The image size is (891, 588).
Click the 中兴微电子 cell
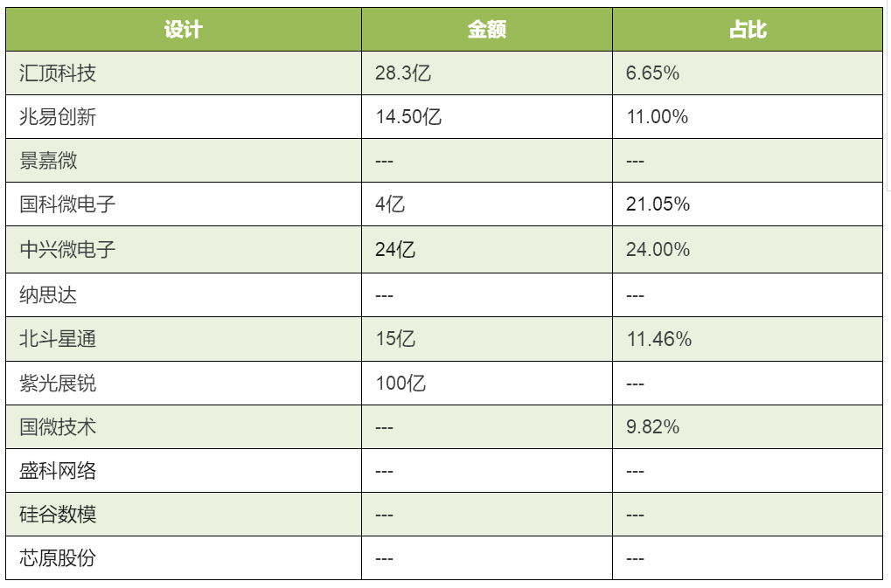[184, 250]
